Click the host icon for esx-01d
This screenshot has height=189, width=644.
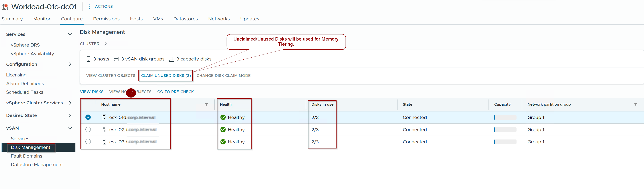[x=104, y=117]
